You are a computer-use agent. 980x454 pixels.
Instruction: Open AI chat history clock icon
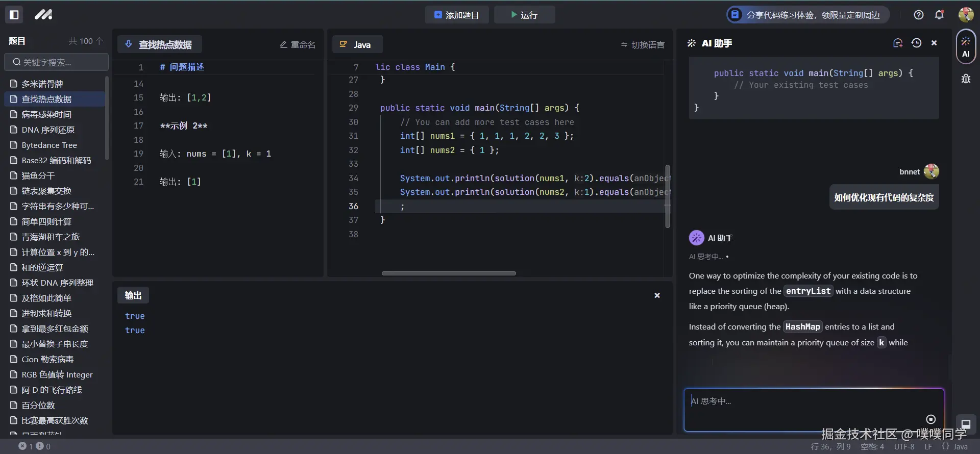click(916, 43)
